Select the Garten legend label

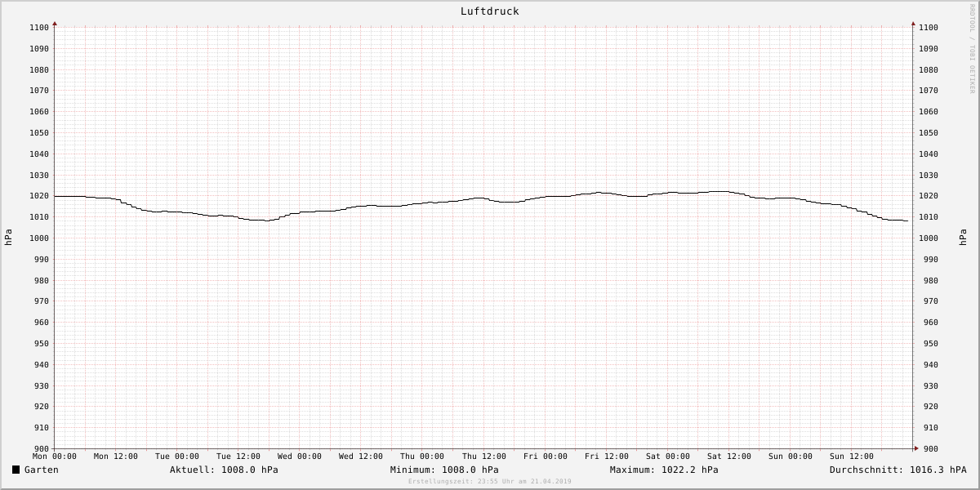pyautogui.click(x=42, y=470)
